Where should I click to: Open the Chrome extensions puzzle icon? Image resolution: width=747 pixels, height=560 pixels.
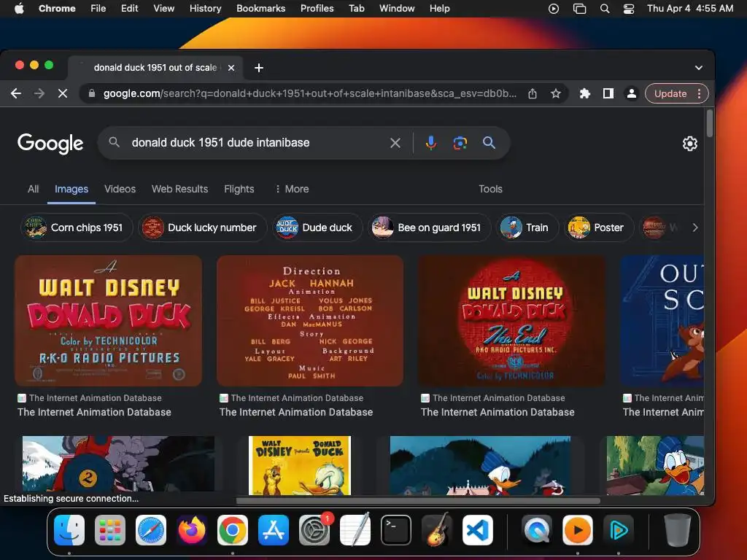584,94
